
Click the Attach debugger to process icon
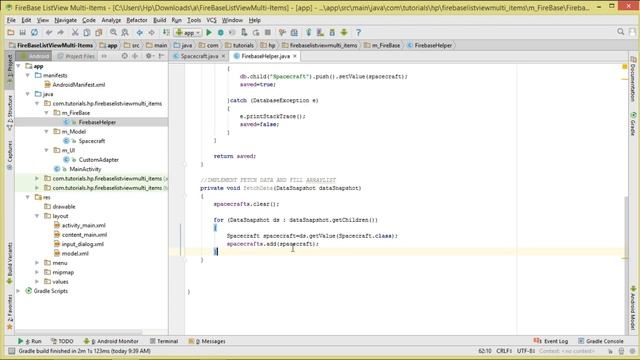244,32
